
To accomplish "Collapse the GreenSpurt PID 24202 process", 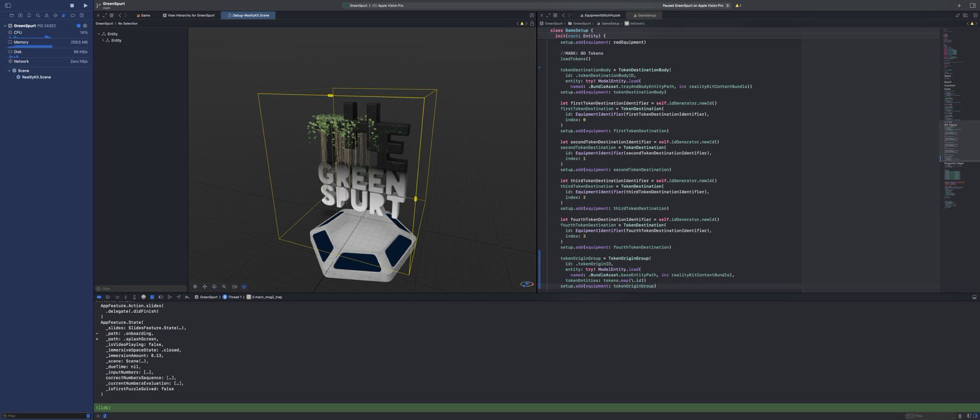I will (x=5, y=26).
